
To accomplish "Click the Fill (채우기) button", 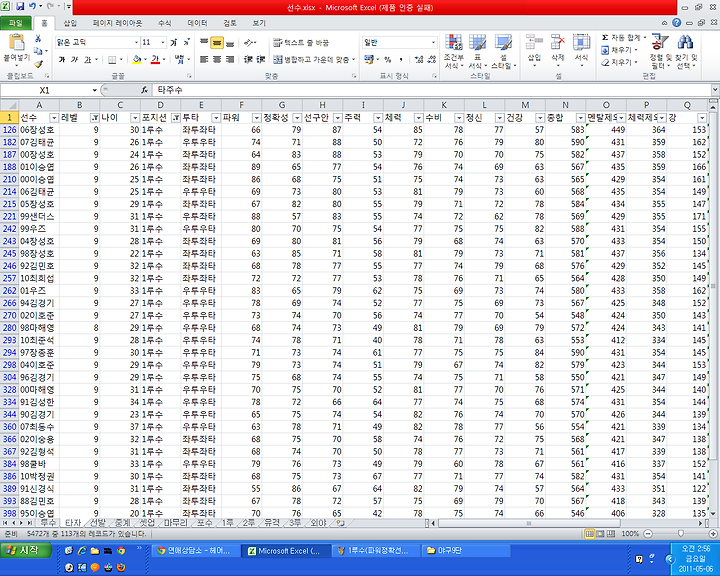I will [x=620, y=50].
